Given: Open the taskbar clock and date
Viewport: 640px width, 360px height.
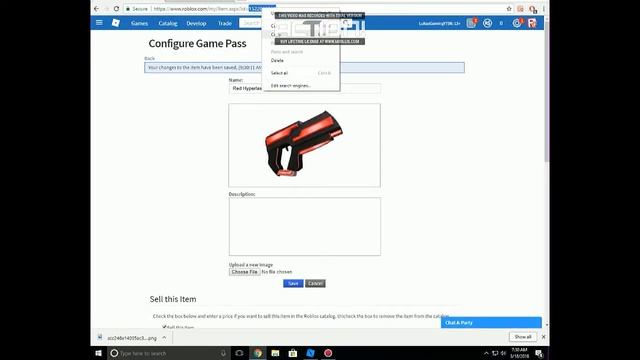Looking at the screenshot, I should tap(519, 353).
